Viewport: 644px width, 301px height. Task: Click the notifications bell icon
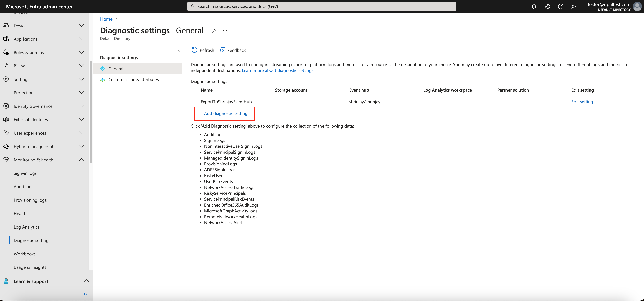coord(534,7)
